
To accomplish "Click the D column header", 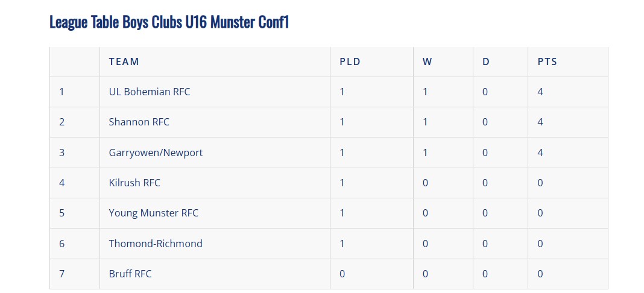I will coord(485,61).
